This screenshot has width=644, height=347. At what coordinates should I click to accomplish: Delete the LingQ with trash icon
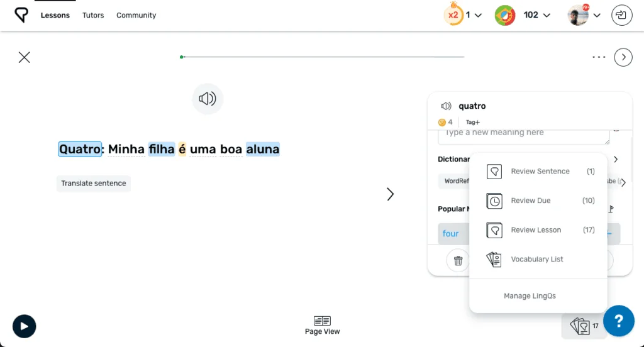pyautogui.click(x=458, y=260)
